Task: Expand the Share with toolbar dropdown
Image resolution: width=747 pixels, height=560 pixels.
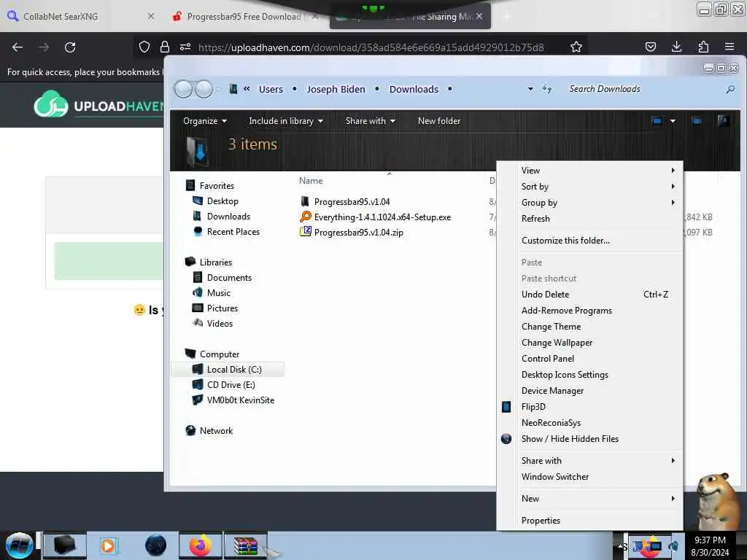Action: [x=370, y=121]
